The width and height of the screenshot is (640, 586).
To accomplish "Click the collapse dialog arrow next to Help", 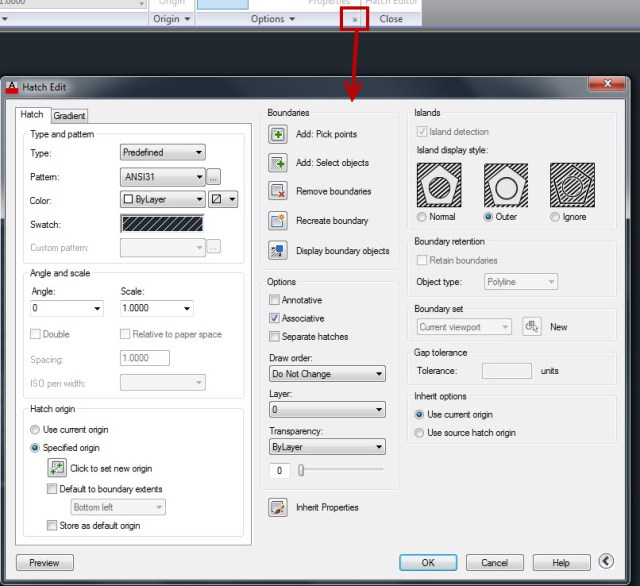I will [606, 561].
